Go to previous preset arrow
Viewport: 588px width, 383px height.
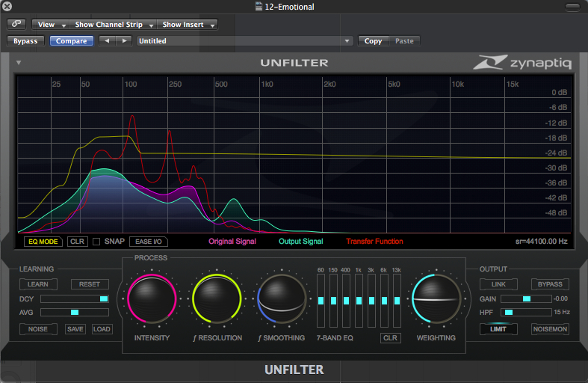[108, 40]
